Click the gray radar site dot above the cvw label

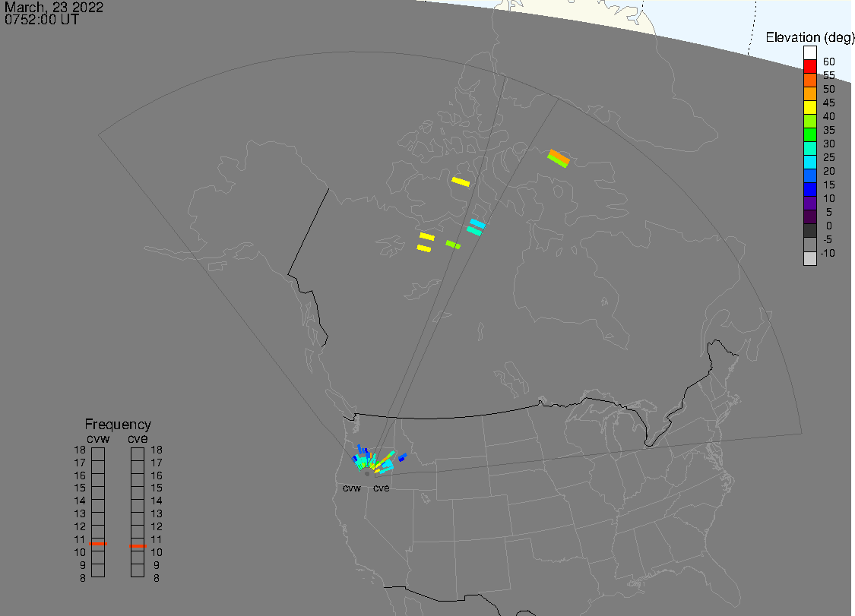coord(367,474)
